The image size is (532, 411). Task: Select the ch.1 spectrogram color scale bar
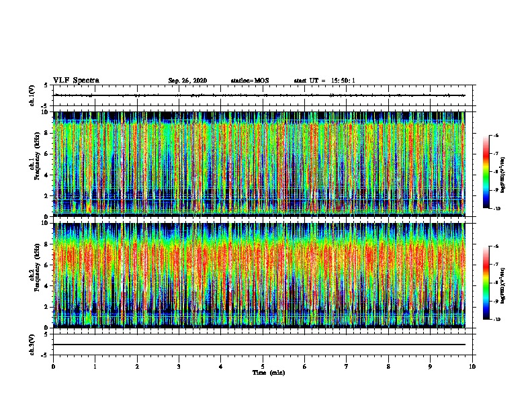click(486, 172)
